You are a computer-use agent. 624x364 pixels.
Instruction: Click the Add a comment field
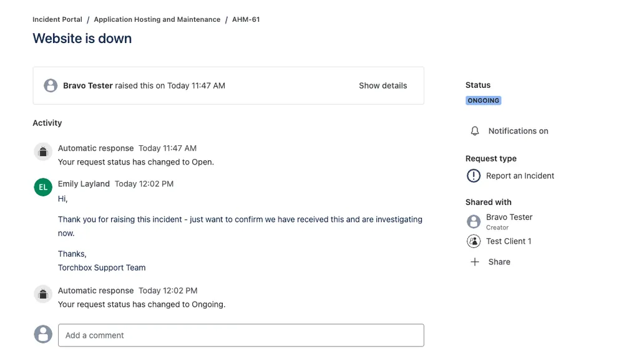click(241, 335)
